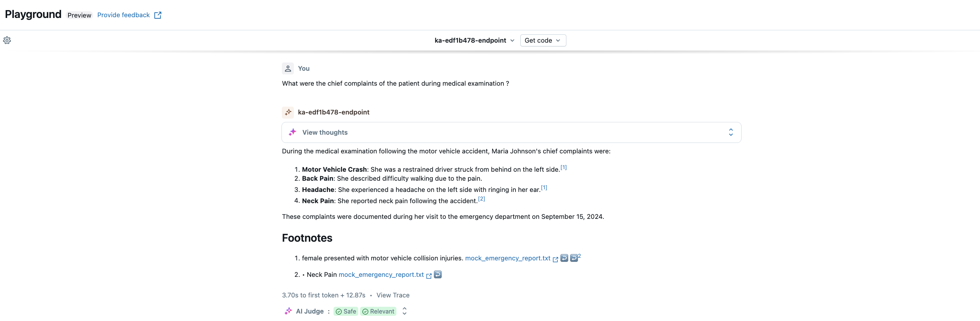This screenshot has width=980, height=321.
Task: Open mock_emergency_report.txt in footnote 1
Action: (x=508, y=258)
